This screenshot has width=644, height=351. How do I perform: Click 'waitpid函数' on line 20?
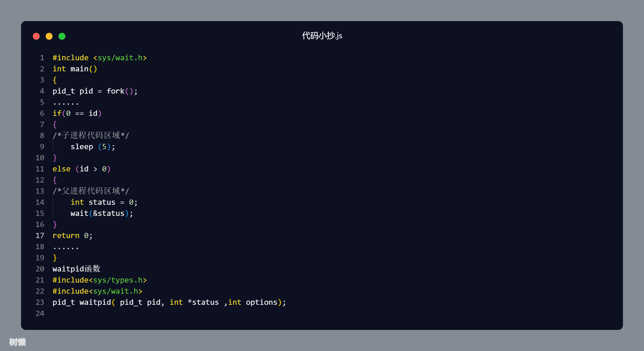(77, 269)
